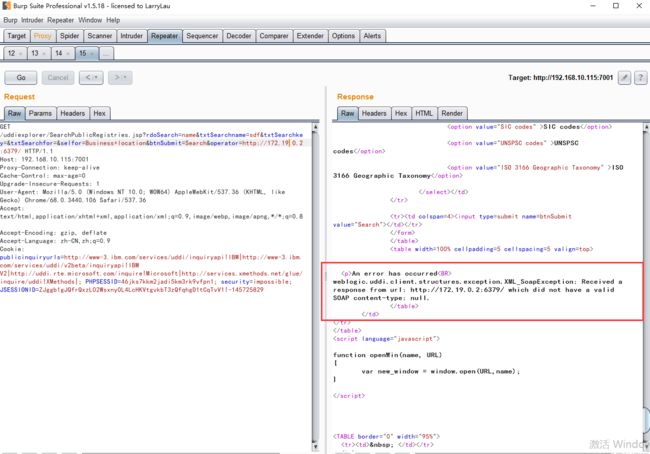
Task: Click the TABLE border="0" width="95%" line
Action: 386,436
